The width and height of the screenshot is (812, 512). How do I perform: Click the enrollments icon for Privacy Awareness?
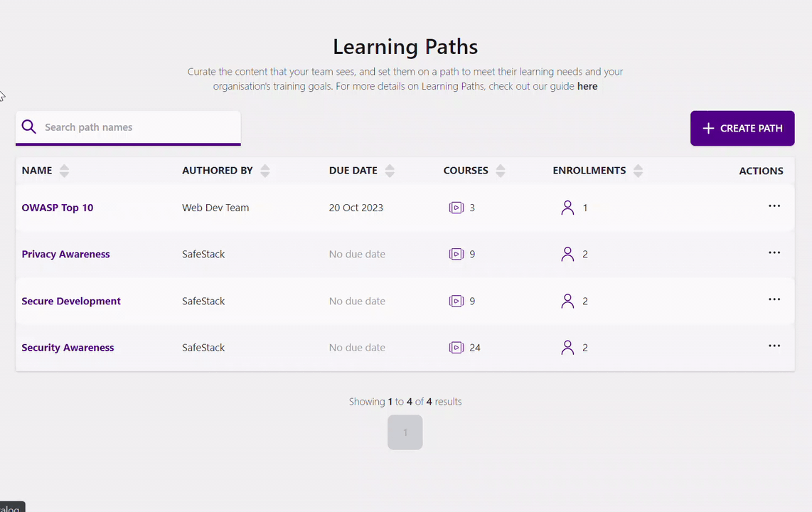tap(567, 254)
